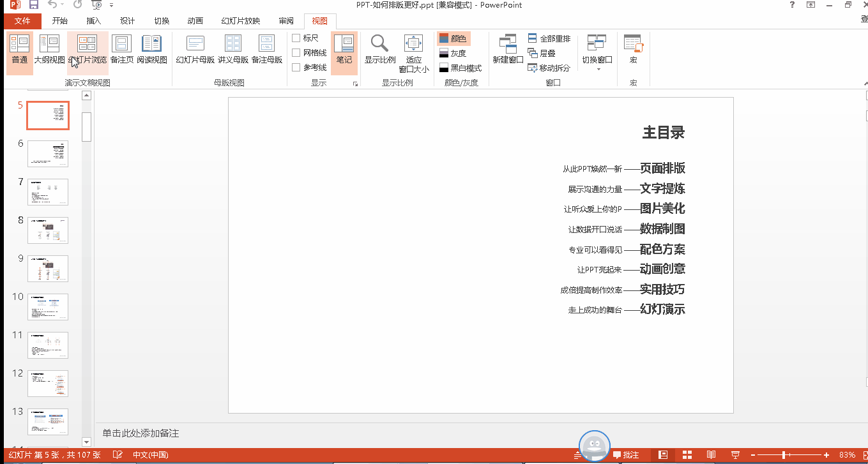868x464 pixels.
Task: Open Notes Page (备注页) view
Action: (121, 50)
